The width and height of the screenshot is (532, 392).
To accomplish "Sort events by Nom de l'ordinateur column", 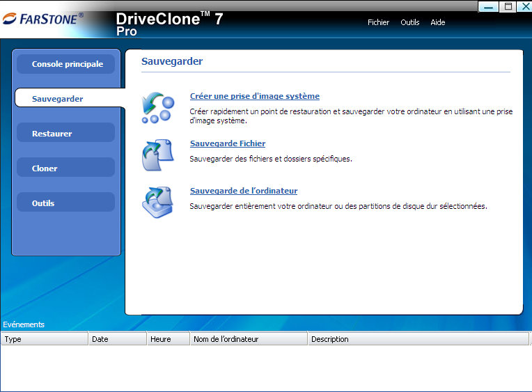I will [x=249, y=339].
